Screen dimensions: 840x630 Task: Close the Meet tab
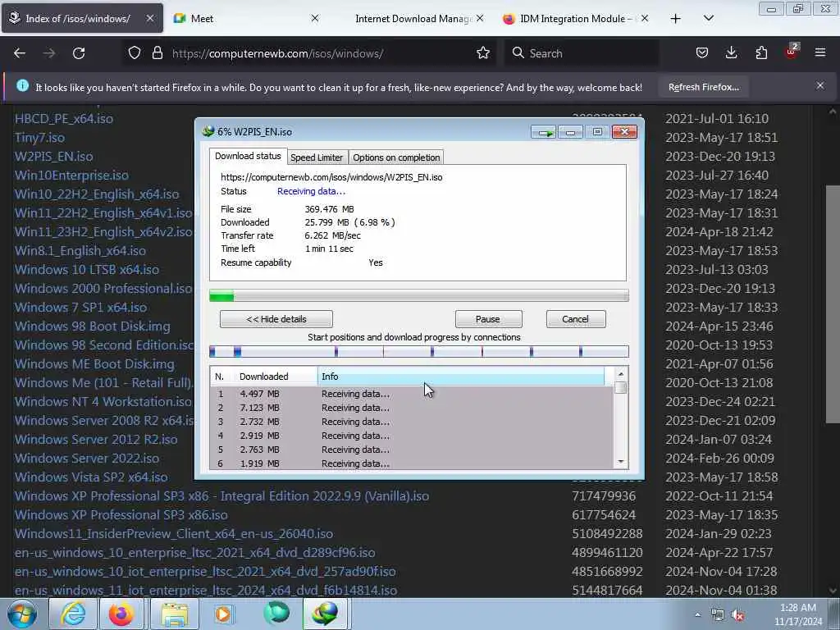tap(315, 18)
